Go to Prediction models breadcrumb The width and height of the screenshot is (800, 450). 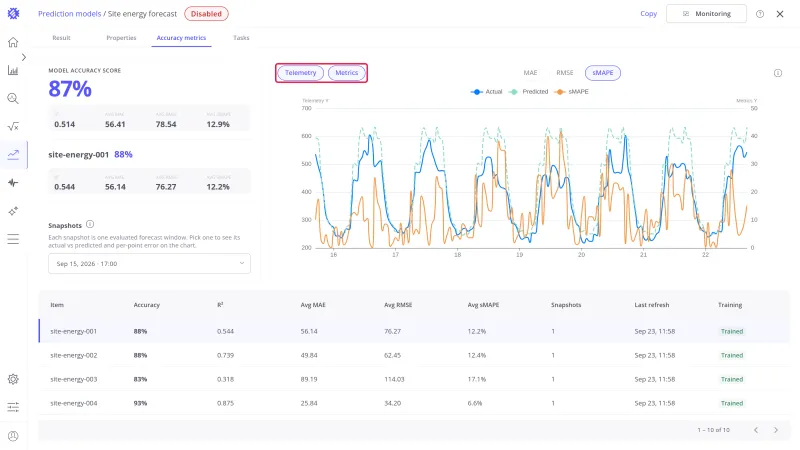69,14
